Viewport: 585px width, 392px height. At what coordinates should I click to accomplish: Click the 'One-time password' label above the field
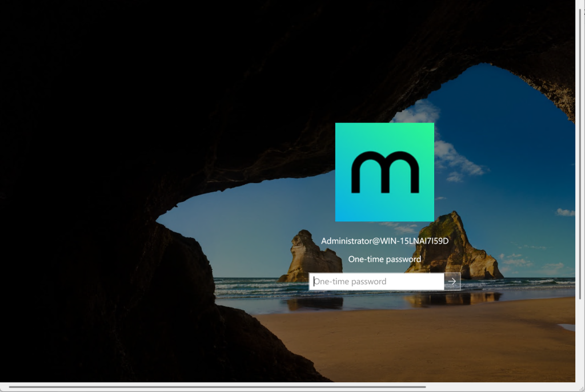click(x=384, y=260)
